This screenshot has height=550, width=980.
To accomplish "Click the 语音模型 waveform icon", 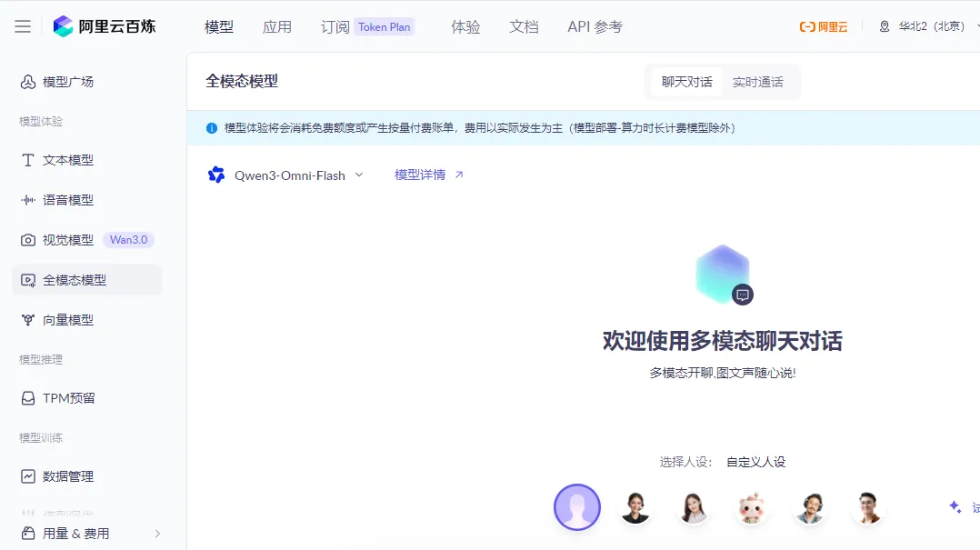I will click(28, 200).
